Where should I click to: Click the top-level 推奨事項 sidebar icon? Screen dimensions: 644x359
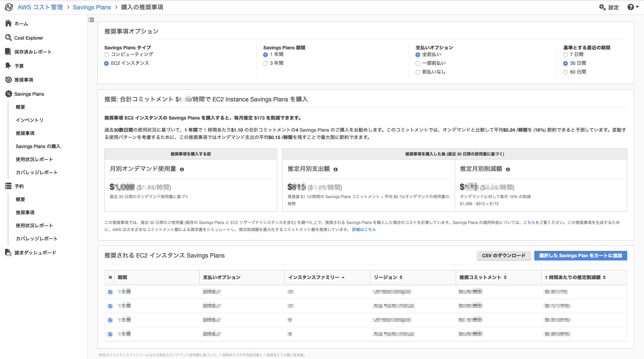point(8,80)
